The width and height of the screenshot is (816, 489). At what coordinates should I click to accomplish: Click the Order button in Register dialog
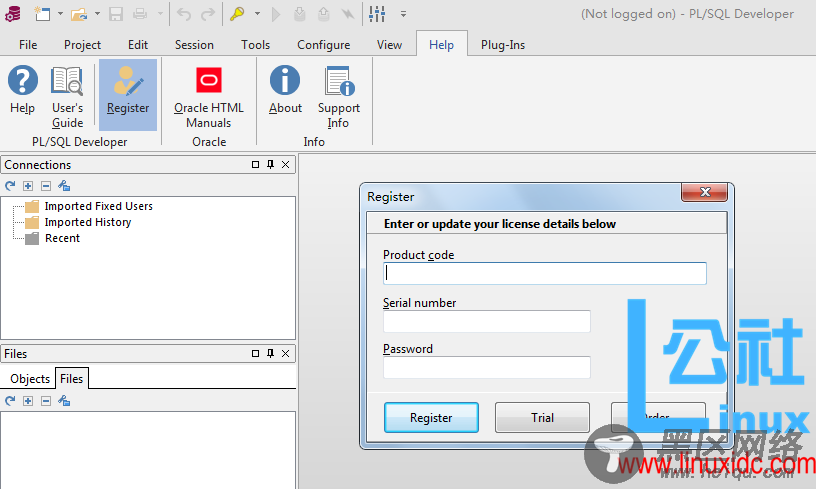[658, 417]
